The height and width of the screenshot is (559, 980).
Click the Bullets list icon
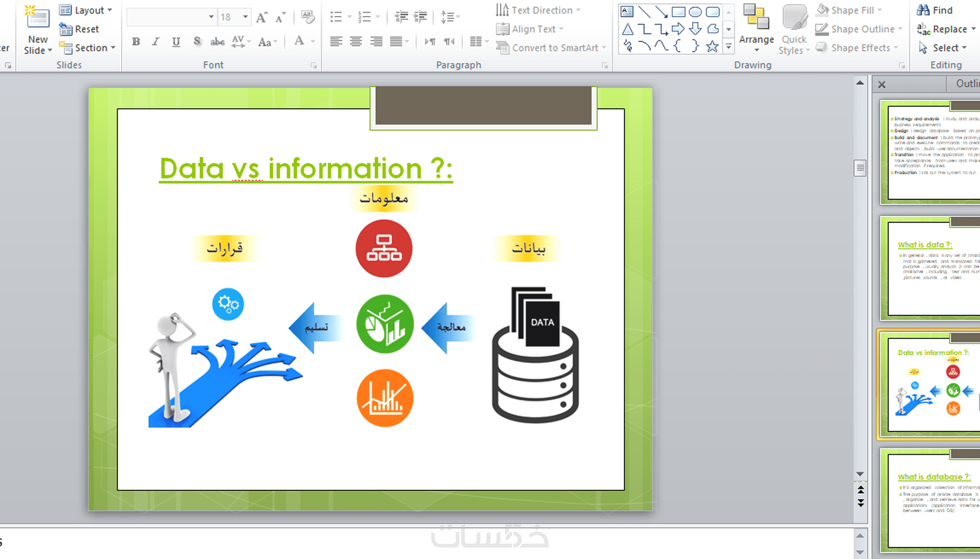[x=336, y=17]
